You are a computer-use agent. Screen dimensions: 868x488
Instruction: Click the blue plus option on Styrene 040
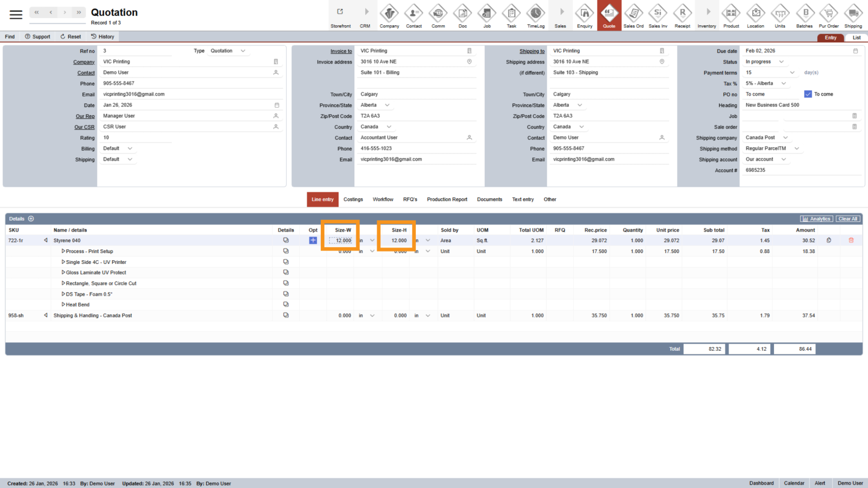point(313,240)
